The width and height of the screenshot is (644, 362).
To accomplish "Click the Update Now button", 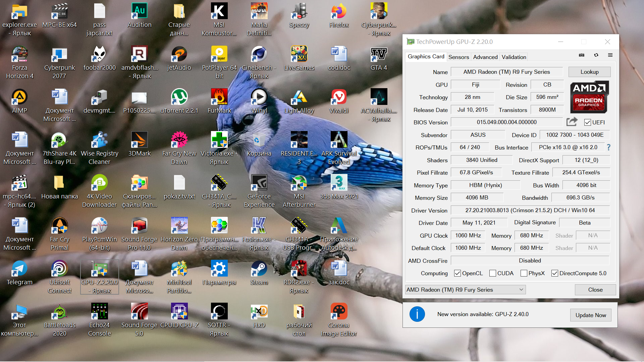I will [590, 315].
